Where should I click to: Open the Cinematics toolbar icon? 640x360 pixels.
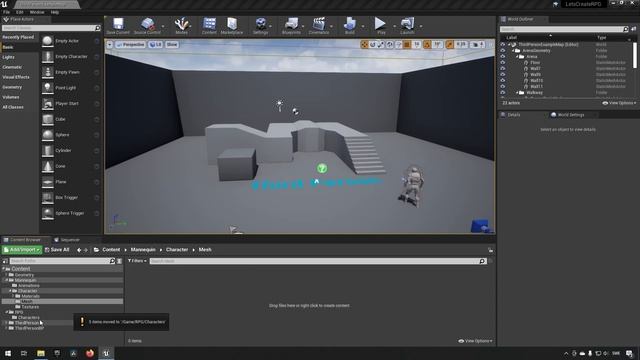coord(319,24)
